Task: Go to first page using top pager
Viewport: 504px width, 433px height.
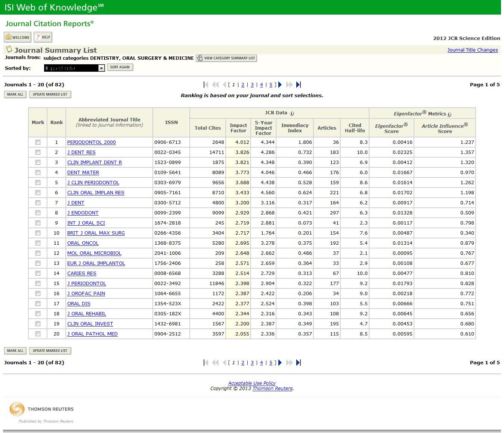Action: [206, 85]
